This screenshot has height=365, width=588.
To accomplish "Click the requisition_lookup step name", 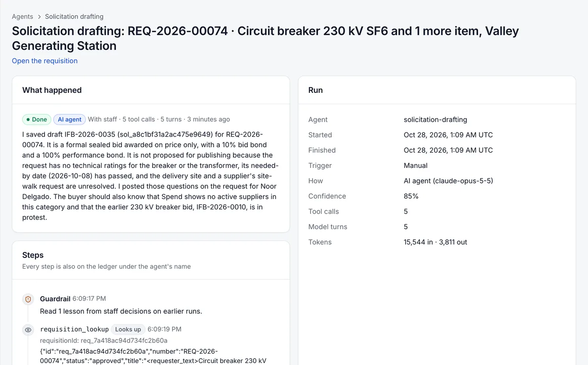I will [74, 329].
